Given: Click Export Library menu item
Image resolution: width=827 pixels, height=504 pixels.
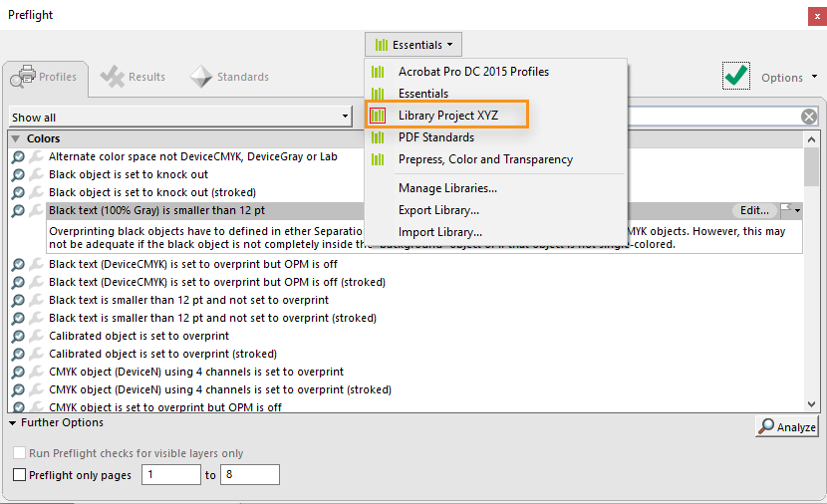Looking at the screenshot, I should pos(438,210).
